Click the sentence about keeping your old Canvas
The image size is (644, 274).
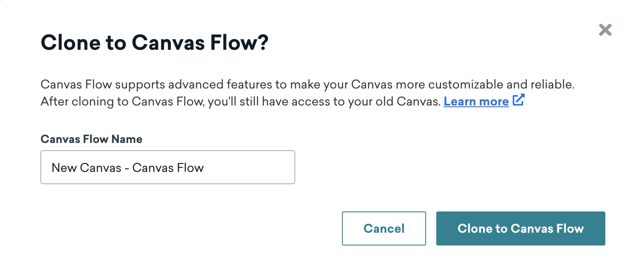pyautogui.click(x=240, y=102)
